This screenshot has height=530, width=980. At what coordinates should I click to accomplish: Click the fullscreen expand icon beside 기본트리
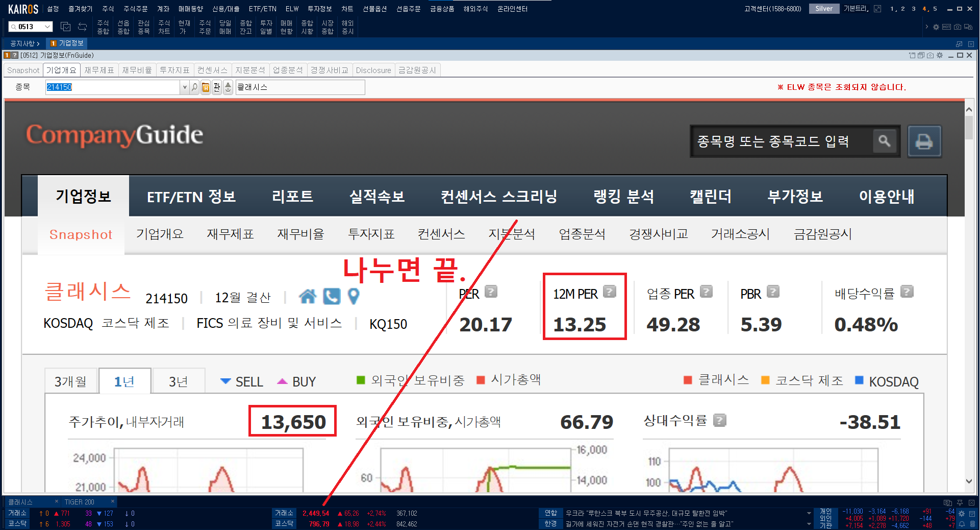[877, 9]
